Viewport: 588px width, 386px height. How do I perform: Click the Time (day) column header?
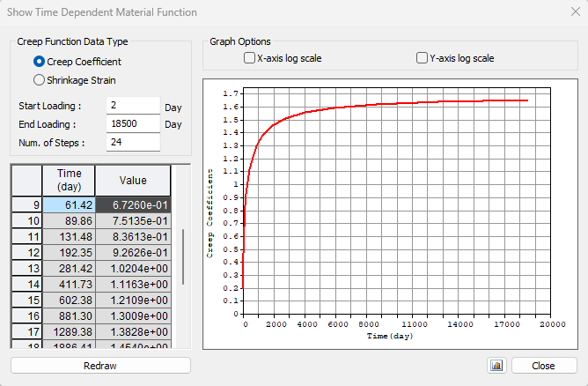coord(69,181)
